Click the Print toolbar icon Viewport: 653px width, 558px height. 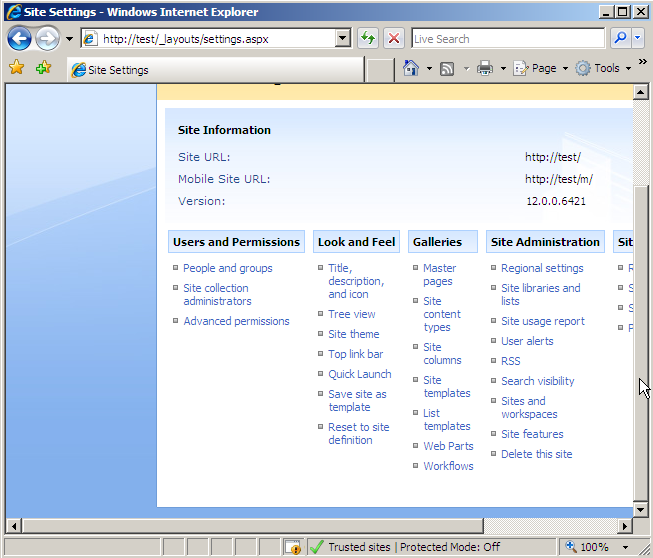click(x=485, y=68)
